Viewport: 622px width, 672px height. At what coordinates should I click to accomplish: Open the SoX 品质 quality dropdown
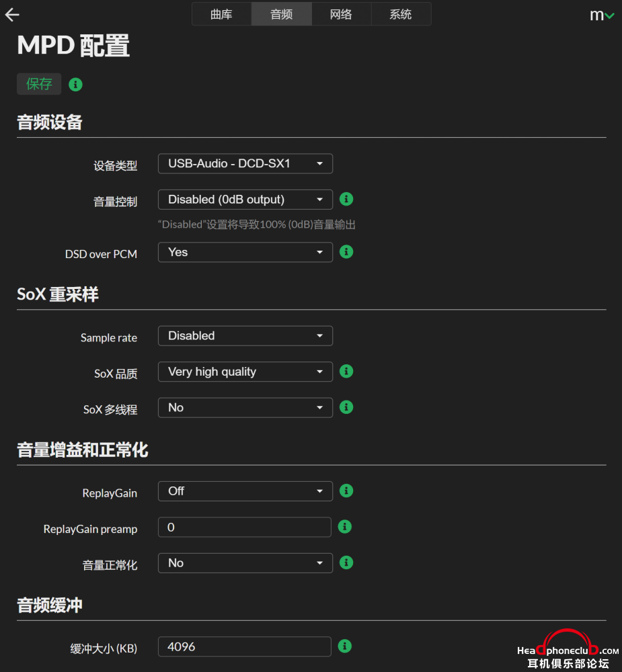point(245,372)
